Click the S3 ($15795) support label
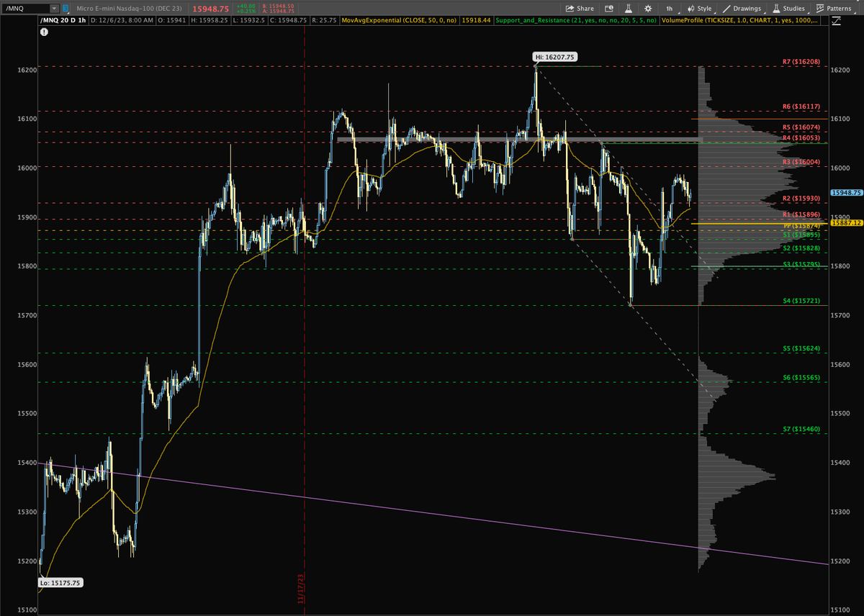Viewport: 864px width, 616px height. pyautogui.click(x=801, y=265)
